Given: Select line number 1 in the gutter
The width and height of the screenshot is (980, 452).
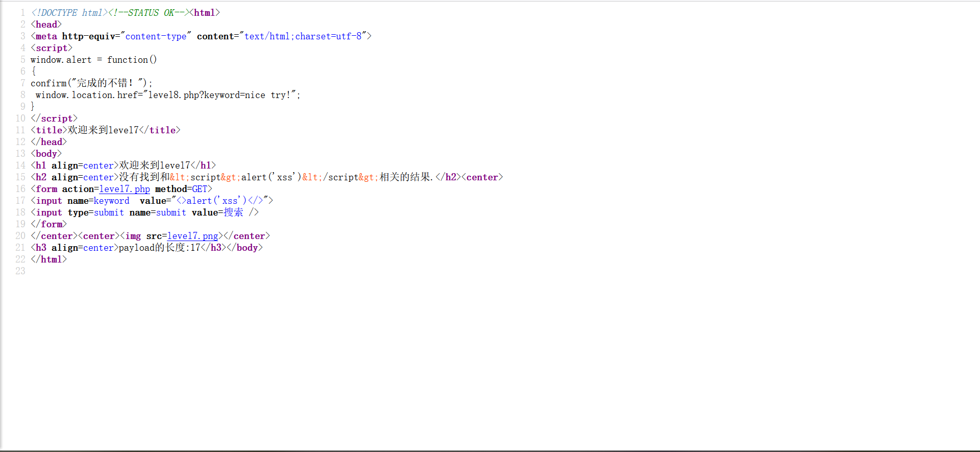Looking at the screenshot, I should 22,13.
